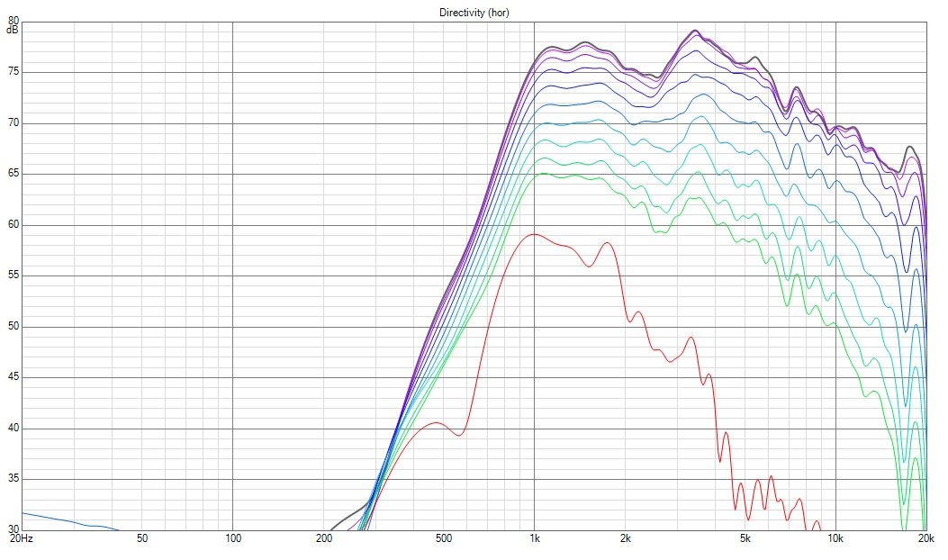Click the 40 dB axis label

[x=14, y=428]
